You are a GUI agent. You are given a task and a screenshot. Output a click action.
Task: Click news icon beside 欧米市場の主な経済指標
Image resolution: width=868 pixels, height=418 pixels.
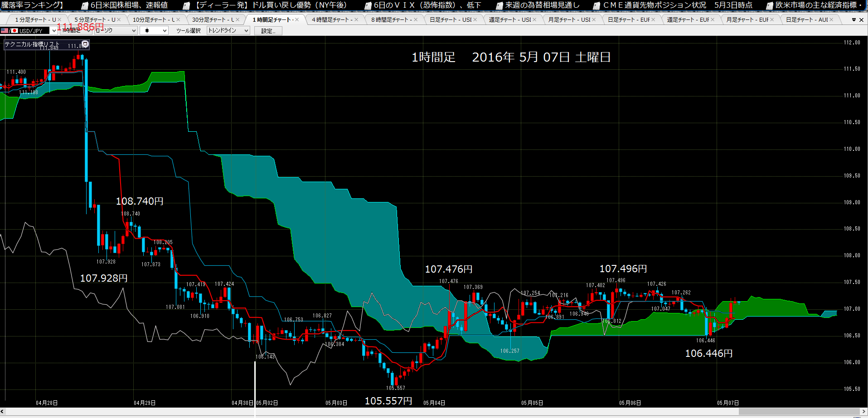[x=769, y=5]
